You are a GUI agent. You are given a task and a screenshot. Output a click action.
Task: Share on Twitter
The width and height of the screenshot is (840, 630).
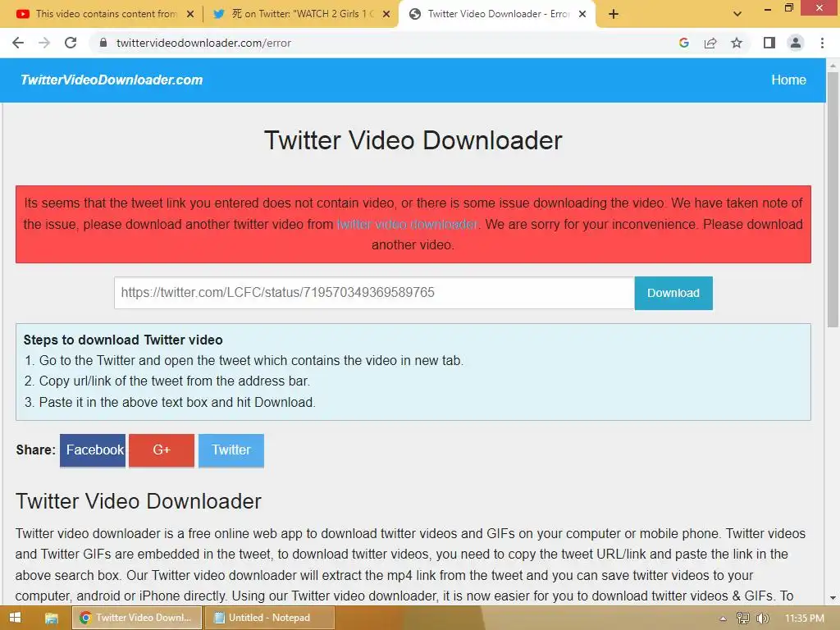click(231, 450)
